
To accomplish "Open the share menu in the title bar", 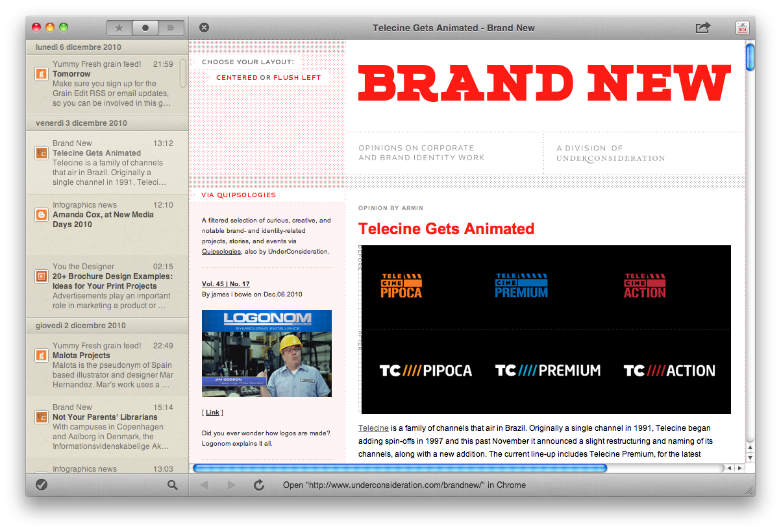I will [702, 27].
